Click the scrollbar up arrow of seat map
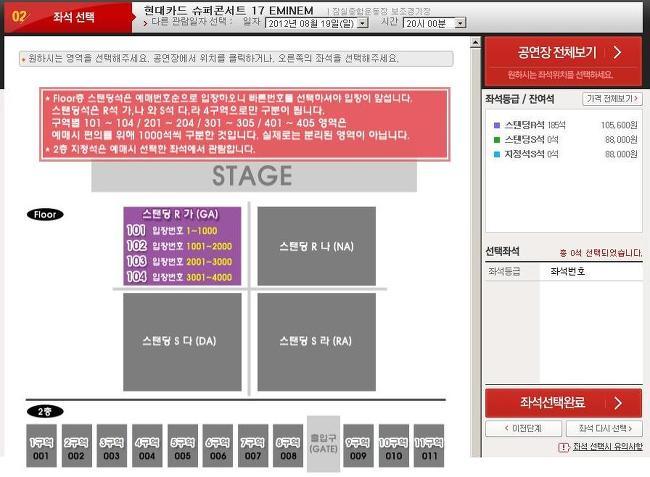Image resolution: width=650 pixels, height=477 pixels. pyautogui.click(x=475, y=42)
